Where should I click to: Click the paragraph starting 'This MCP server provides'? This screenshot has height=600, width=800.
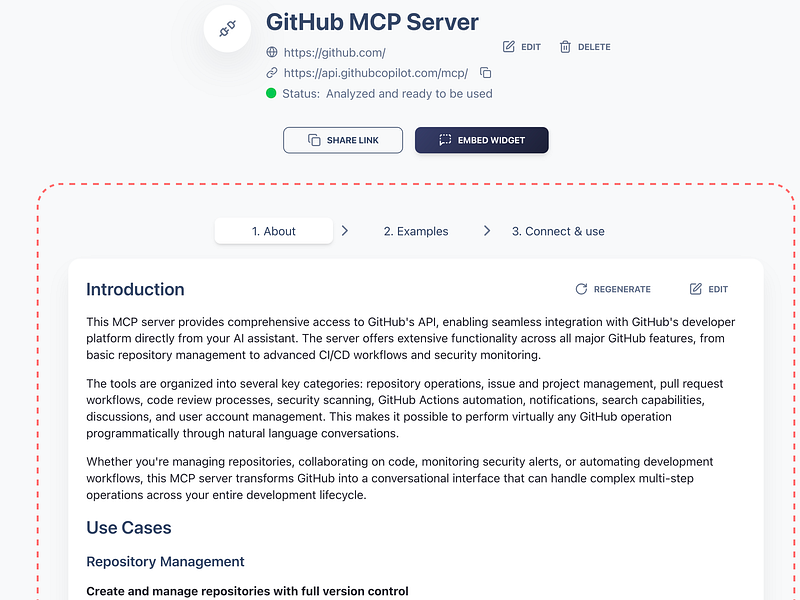tap(411, 338)
